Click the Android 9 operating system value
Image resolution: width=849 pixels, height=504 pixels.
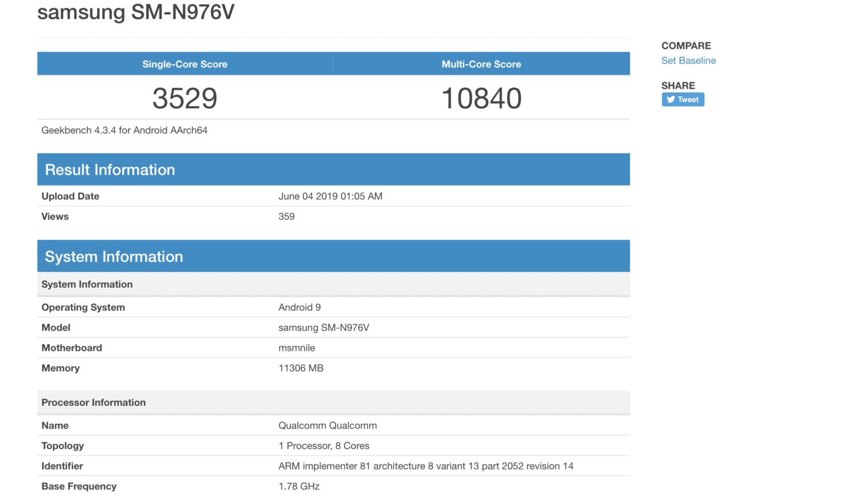click(x=299, y=307)
